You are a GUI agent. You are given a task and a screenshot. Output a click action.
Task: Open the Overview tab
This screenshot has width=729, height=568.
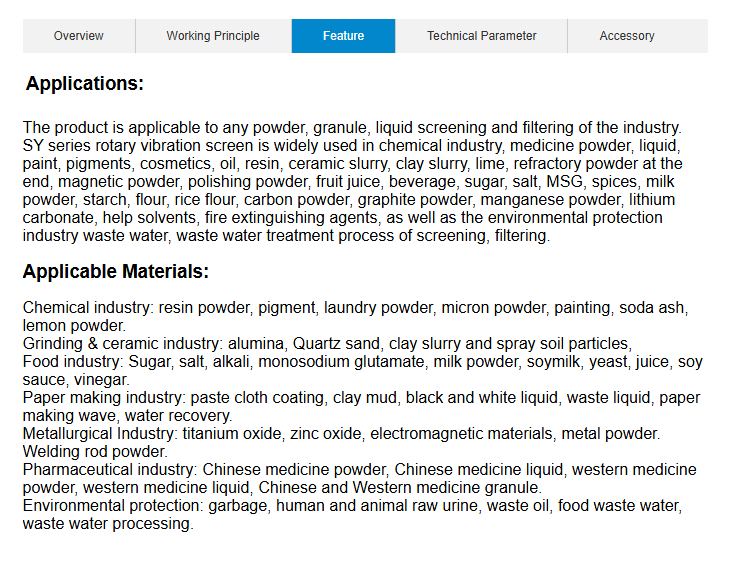pyautogui.click(x=78, y=36)
